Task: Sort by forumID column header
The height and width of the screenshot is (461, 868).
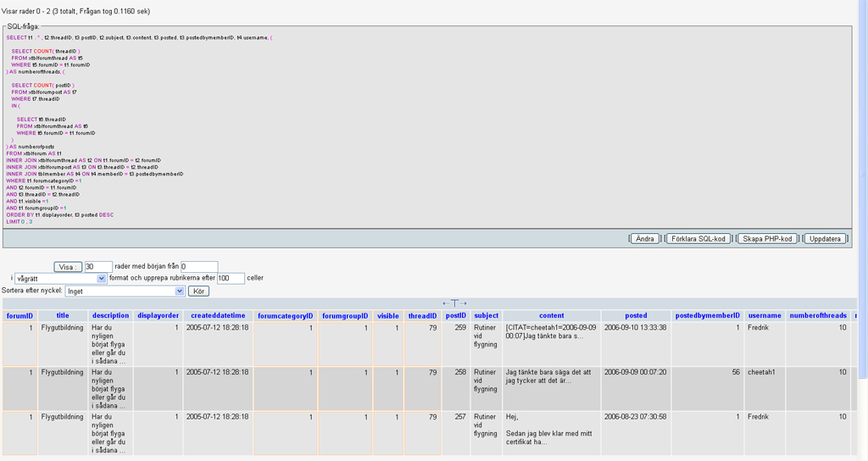Action: [19, 316]
